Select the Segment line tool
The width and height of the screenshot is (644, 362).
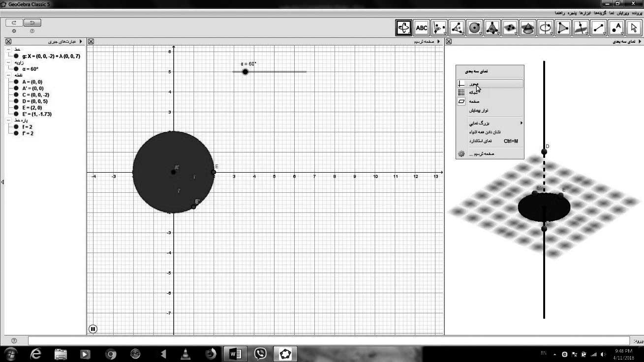(599, 28)
